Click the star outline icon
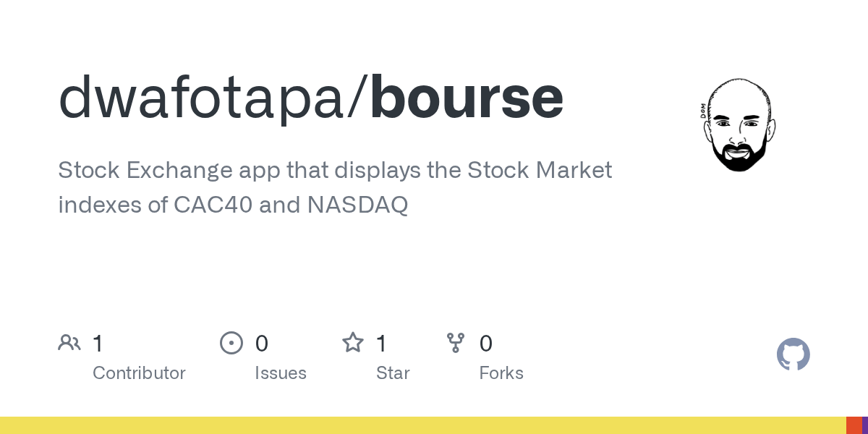Screen dimensions: 868x434 [353, 343]
